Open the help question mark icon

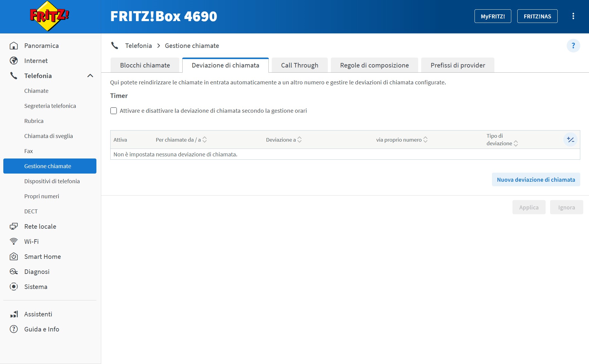pos(573,46)
